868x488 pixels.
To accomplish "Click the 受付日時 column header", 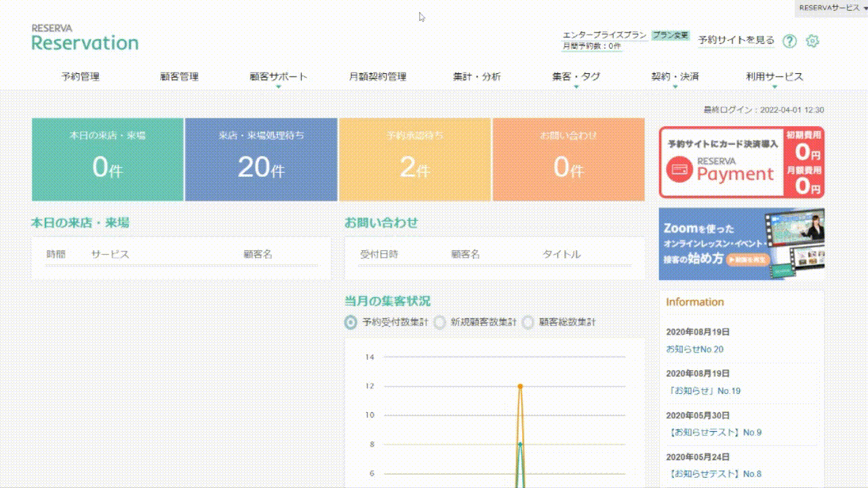I will [379, 254].
